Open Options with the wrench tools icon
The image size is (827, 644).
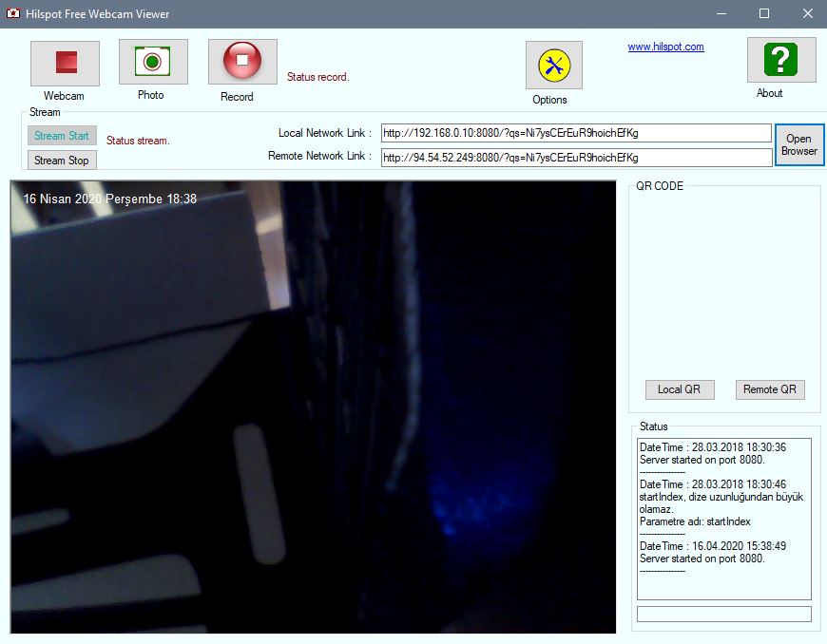(x=553, y=66)
